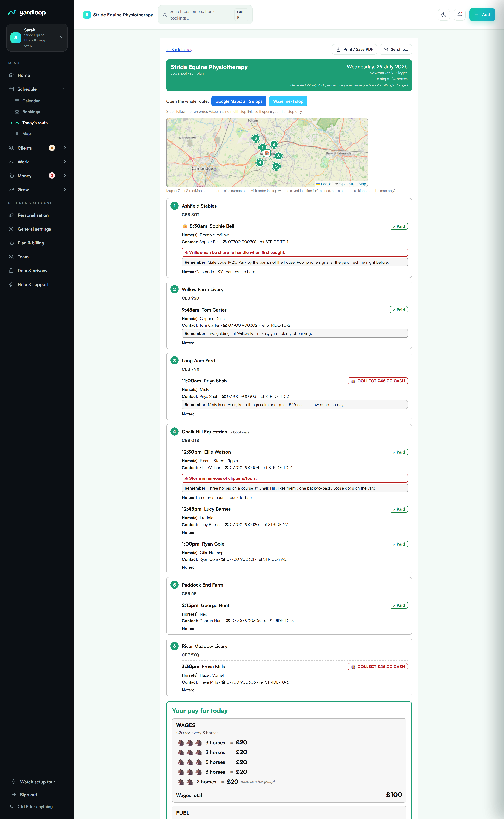Click the Help & support bolt icon
This screenshot has width=504, height=819.
pyautogui.click(x=11, y=284)
